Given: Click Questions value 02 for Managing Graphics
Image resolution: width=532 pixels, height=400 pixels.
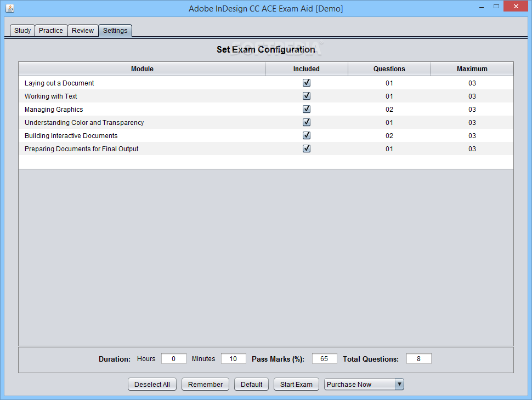Looking at the screenshot, I should pyautogui.click(x=389, y=110).
